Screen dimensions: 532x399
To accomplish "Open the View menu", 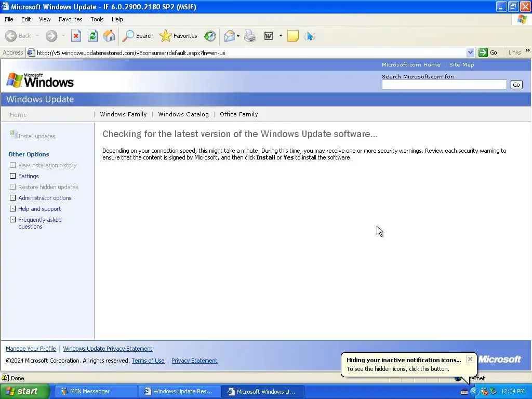I will click(x=45, y=19).
